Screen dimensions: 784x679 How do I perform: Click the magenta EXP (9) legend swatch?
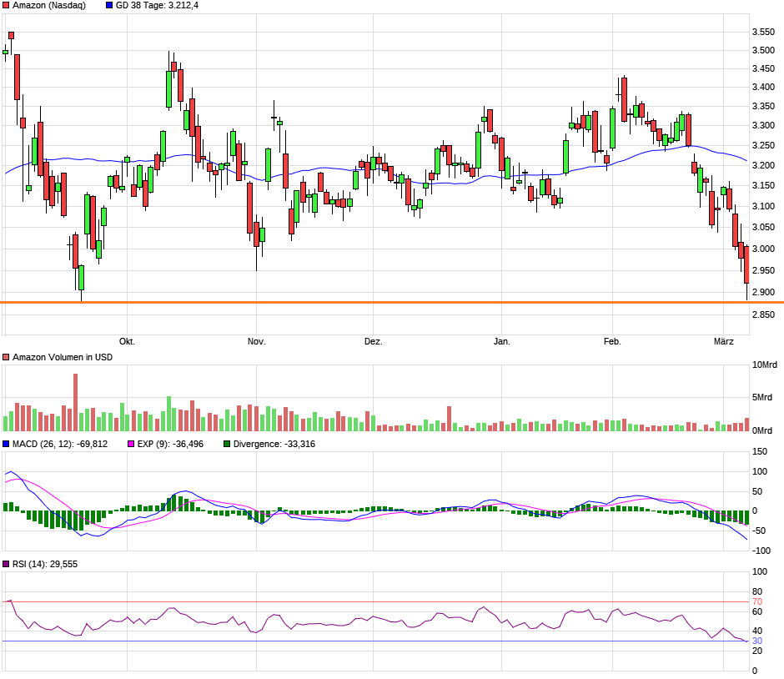point(131,444)
